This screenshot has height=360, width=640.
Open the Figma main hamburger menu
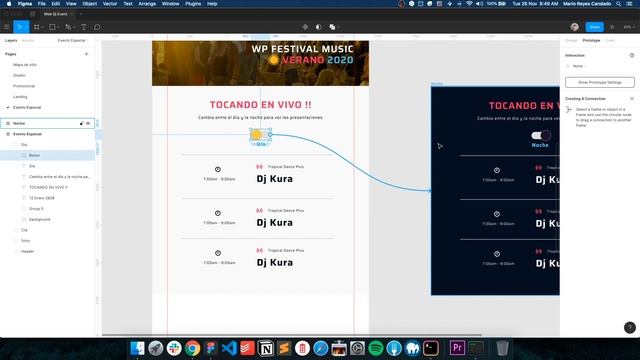point(7,27)
